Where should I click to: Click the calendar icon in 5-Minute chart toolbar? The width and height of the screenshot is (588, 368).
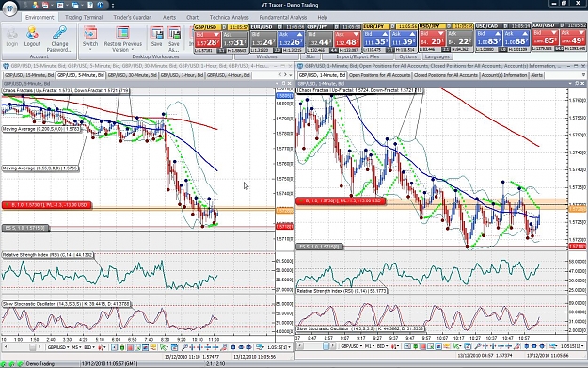pyautogui.click(x=175, y=347)
